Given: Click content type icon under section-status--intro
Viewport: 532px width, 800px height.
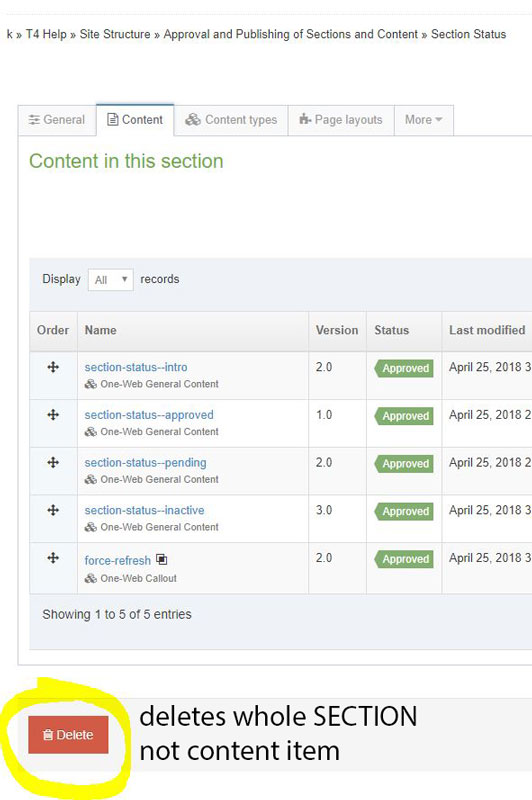Looking at the screenshot, I should 91,384.
